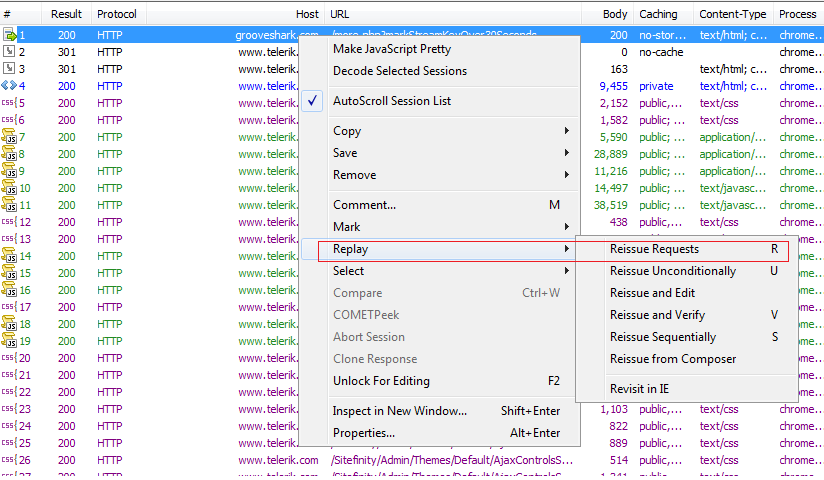This screenshot has width=824, height=480.
Task: Sort by the URL column header
Action: click(453, 14)
